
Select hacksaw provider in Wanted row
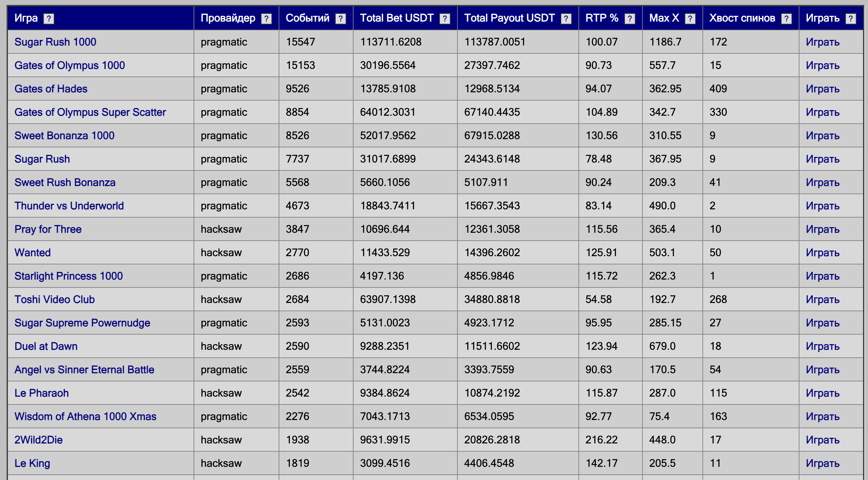[221, 252]
